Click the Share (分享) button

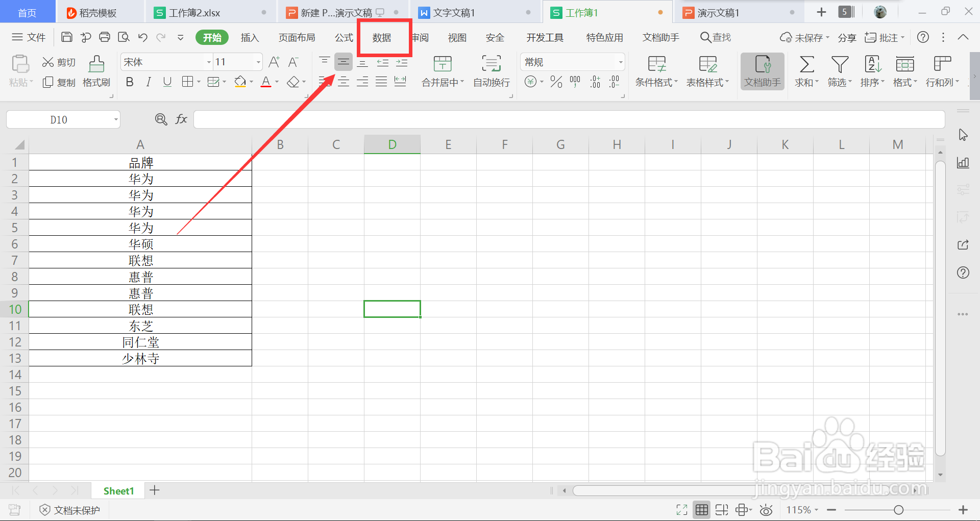pyautogui.click(x=847, y=37)
